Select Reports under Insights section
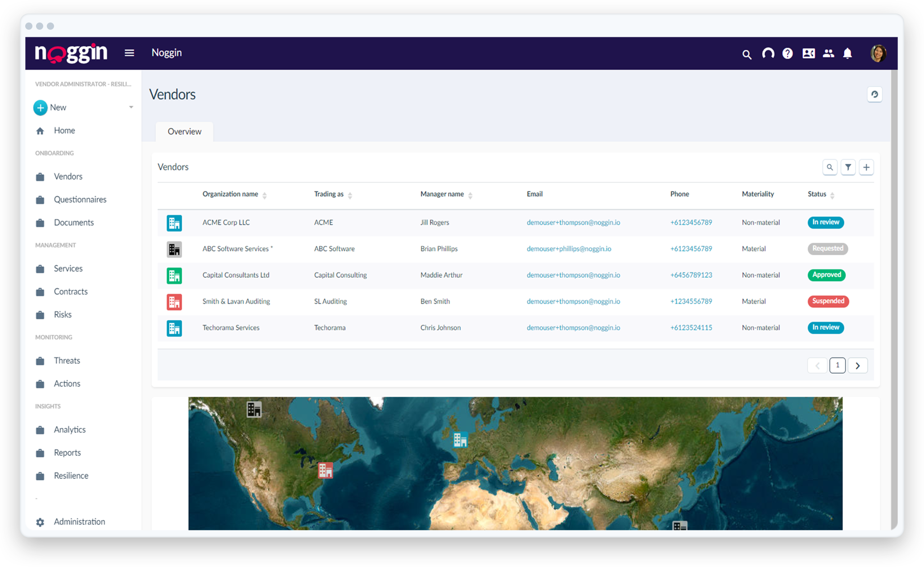This screenshot has height=569, width=924. tap(67, 452)
